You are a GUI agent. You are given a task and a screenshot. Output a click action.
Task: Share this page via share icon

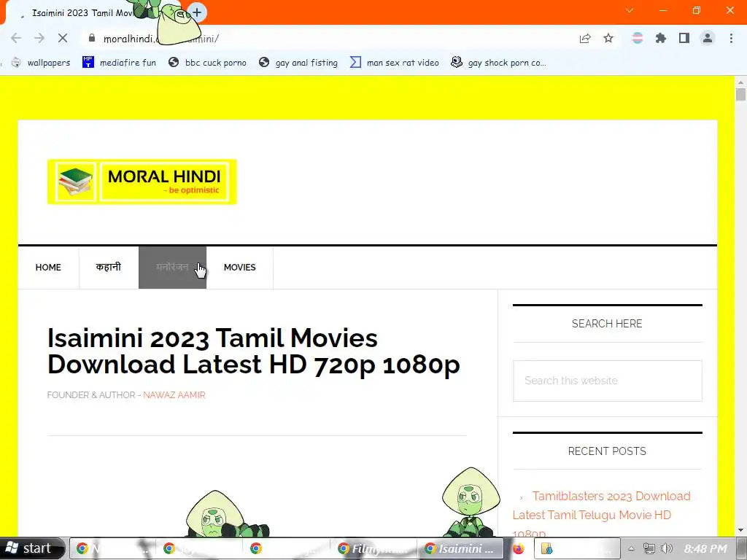pos(585,39)
